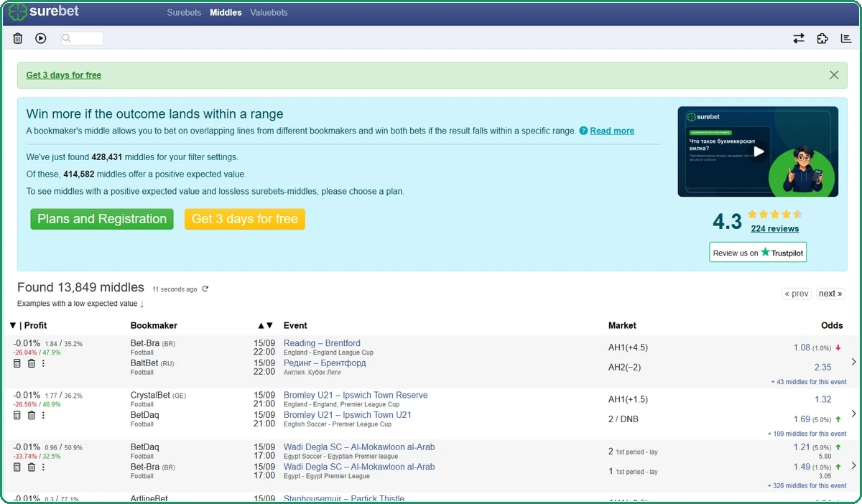Go to the Valuebets tab

coord(269,12)
